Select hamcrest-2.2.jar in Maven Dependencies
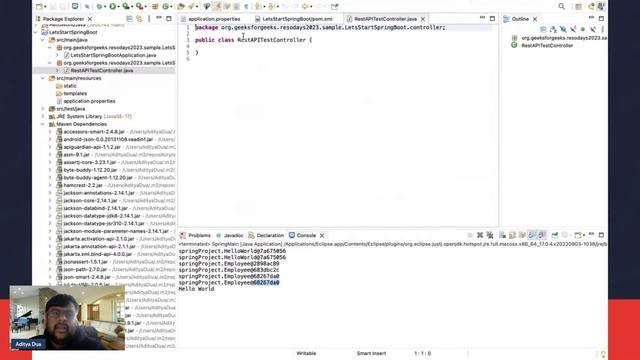Screen dimensions: 640x360 click(x=84, y=185)
